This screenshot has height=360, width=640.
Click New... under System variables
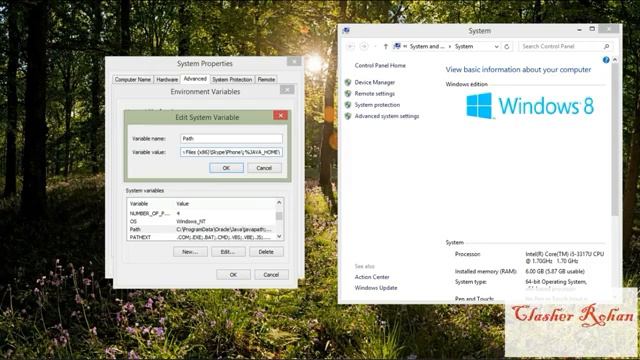190,252
